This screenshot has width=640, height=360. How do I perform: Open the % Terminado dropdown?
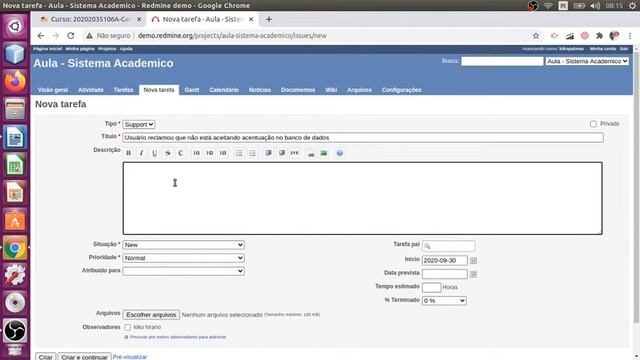(x=444, y=300)
